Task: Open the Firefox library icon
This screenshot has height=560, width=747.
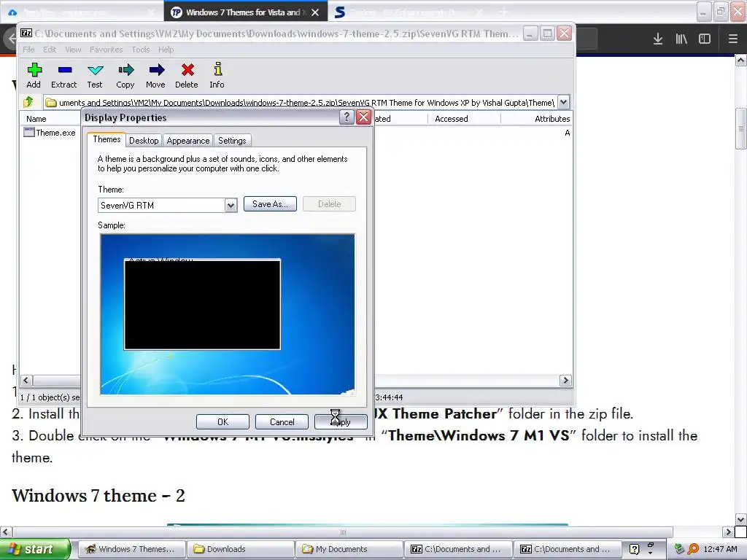Action: pos(681,39)
